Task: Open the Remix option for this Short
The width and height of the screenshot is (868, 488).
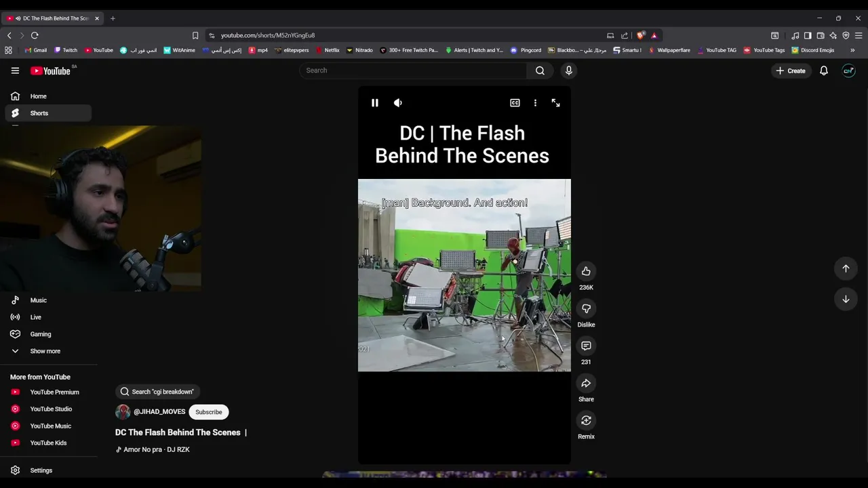Action: tap(586, 420)
